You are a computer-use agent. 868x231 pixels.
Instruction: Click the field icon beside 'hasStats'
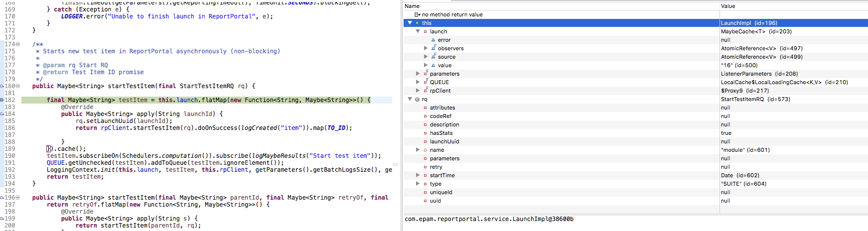pos(425,133)
